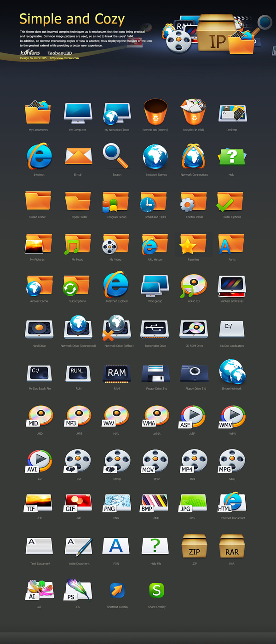The image size is (276, 644).
Task: Open the My Documents folder icon
Action: coord(38,113)
